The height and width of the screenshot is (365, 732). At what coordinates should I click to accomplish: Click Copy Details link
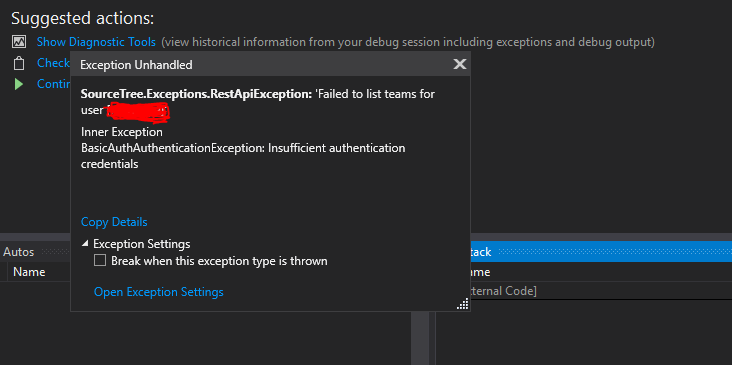point(114,222)
